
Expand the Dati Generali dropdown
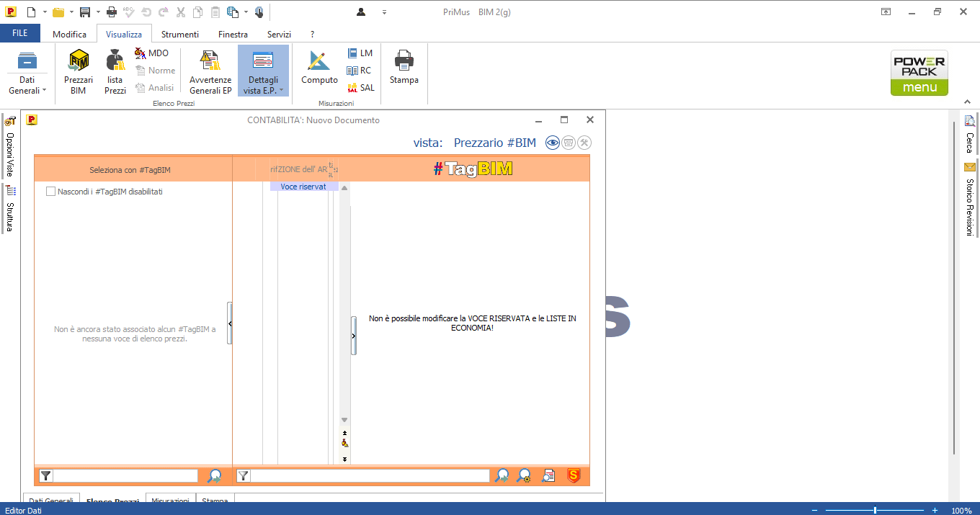pos(27,85)
